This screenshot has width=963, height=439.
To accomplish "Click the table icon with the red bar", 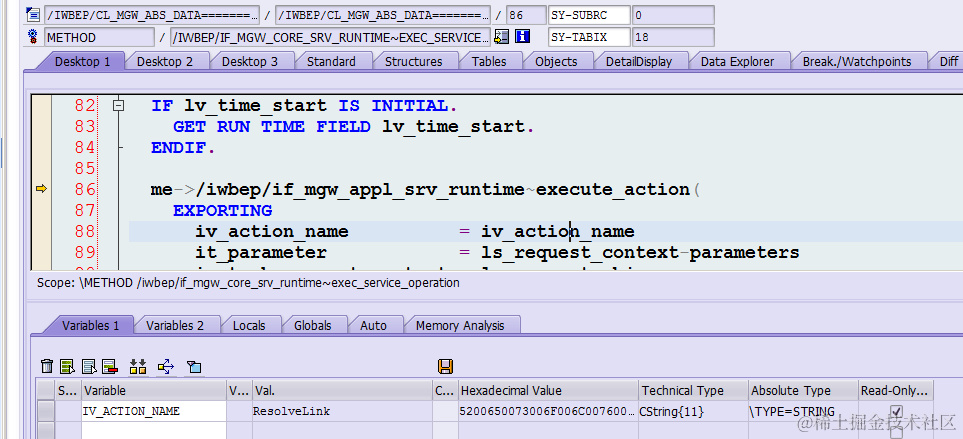I will tap(110, 367).
